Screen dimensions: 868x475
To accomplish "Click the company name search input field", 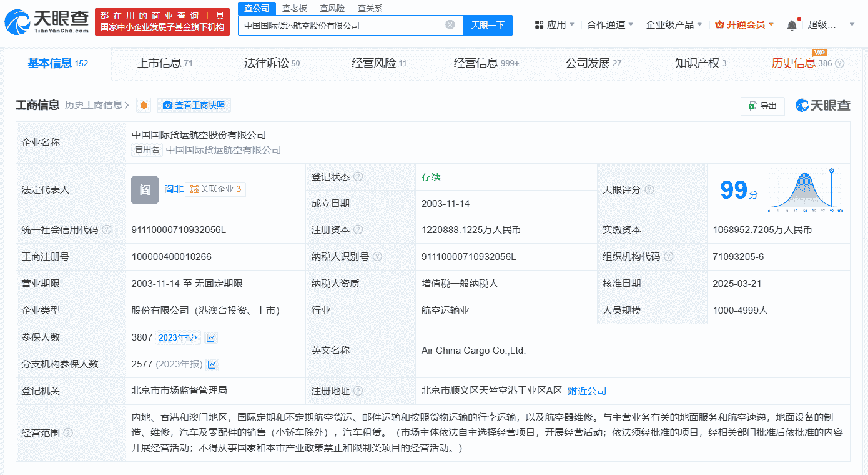I will click(x=340, y=26).
